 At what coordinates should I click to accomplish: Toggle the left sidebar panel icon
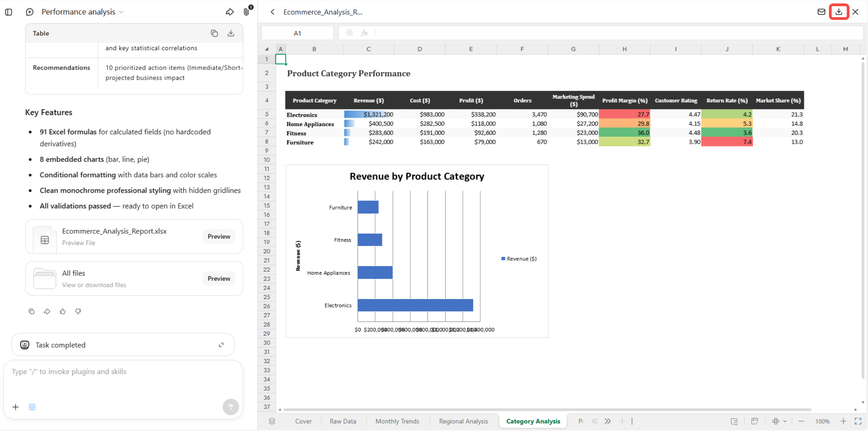pos(9,12)
